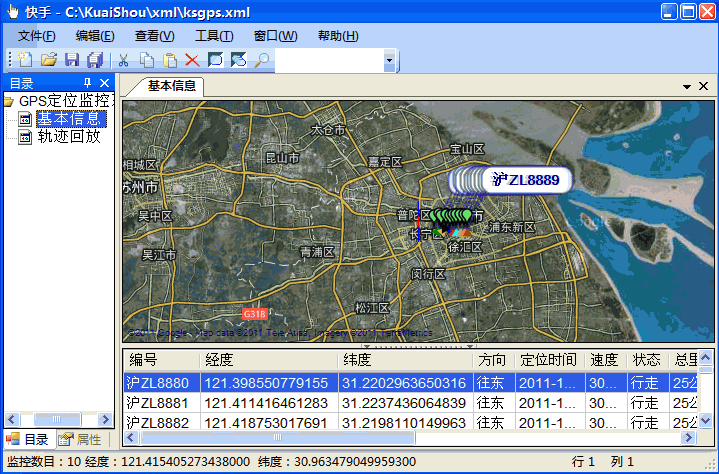Viewport: 719px width, 474px height.
Task: Open the 编辑(E) menu
Action: (95, 36)
